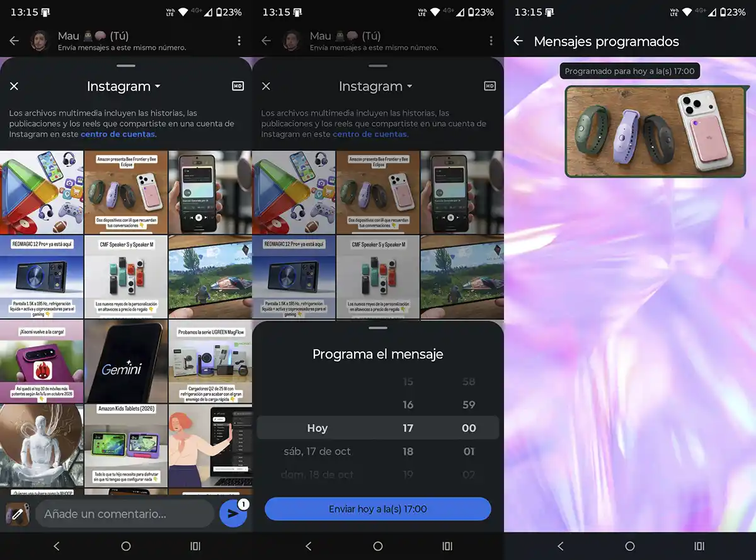The image size is (756, 560).
Task: Open three-dot menu in middle chat header
Action: point(491,41)
